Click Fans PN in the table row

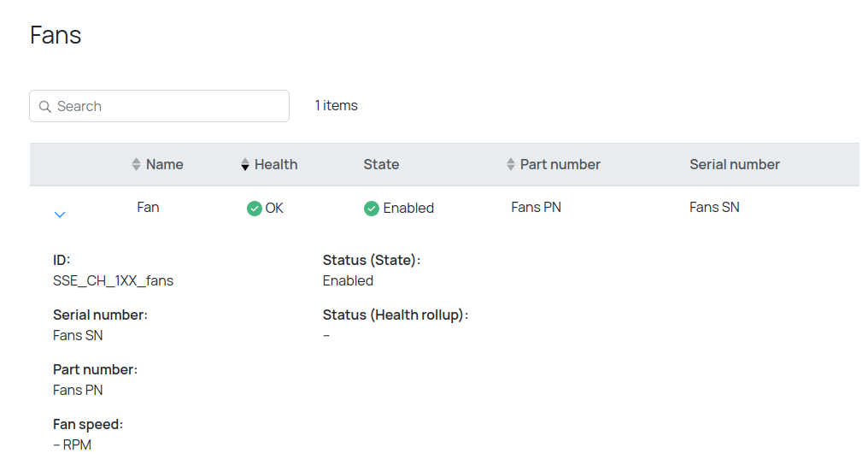(x=536, y=207)
